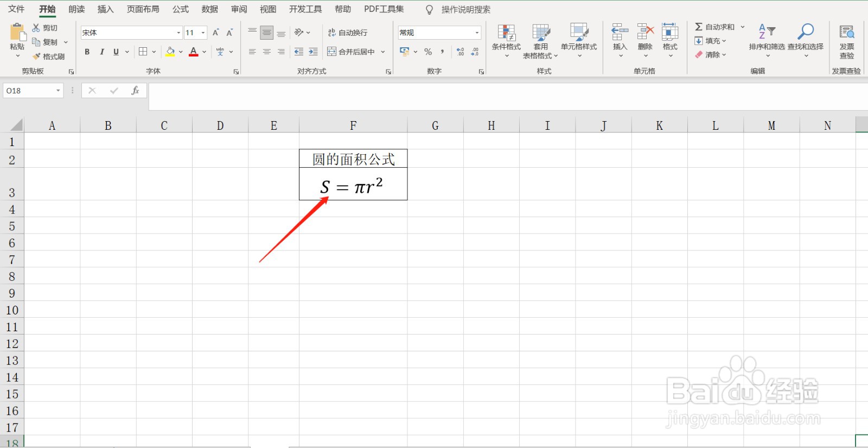Screen dimensions: 868x448
Task: Click the Copy icon
Action: pos(36,42)
